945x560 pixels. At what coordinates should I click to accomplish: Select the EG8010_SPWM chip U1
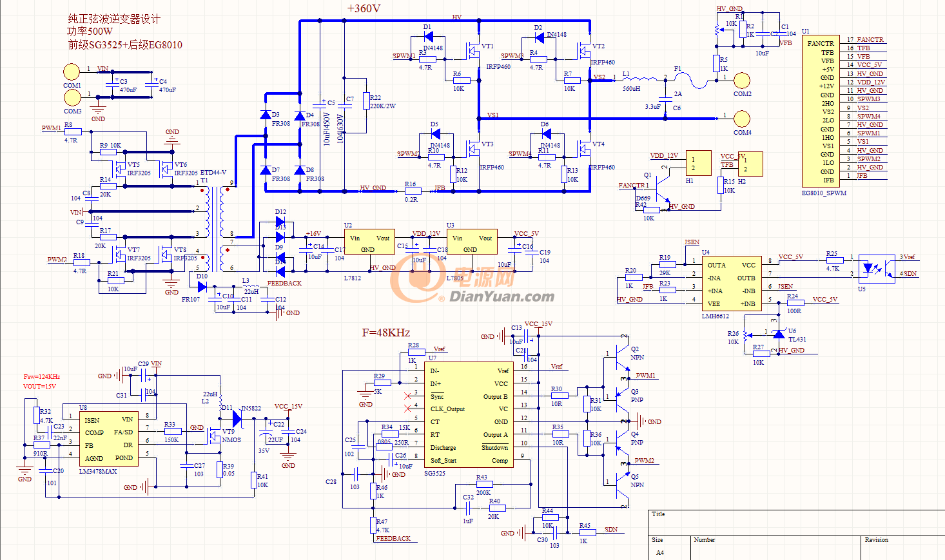tap(821, 111)
